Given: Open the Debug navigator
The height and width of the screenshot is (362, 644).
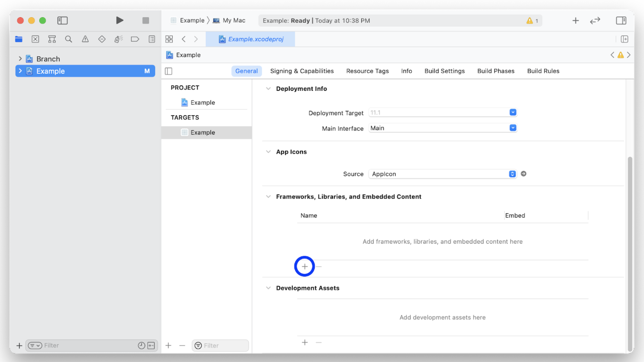Looking at the screenshot, I should (119, 39).
